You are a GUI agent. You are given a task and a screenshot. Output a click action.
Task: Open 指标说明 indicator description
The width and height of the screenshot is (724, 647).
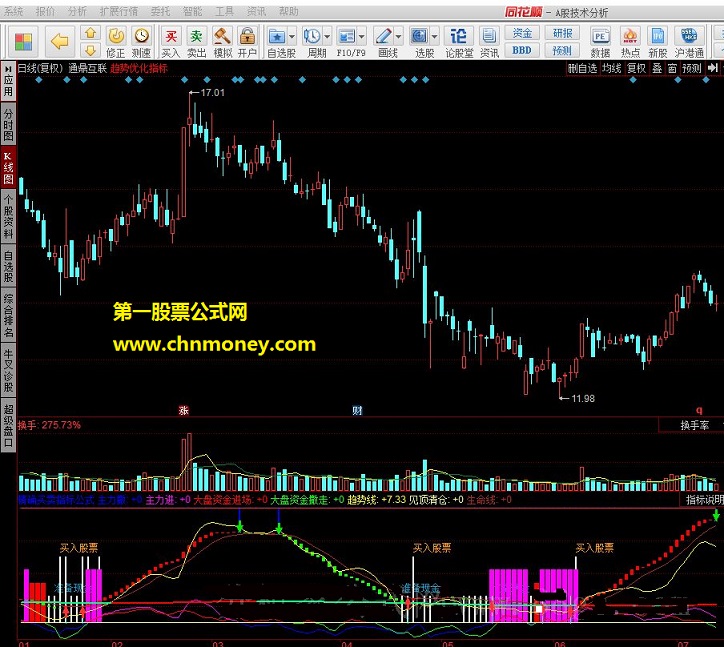point(704,499)
